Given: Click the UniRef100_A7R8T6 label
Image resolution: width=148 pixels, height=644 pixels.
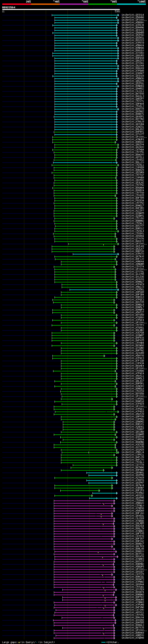Looking at the screenshot, I should (133, 480).
